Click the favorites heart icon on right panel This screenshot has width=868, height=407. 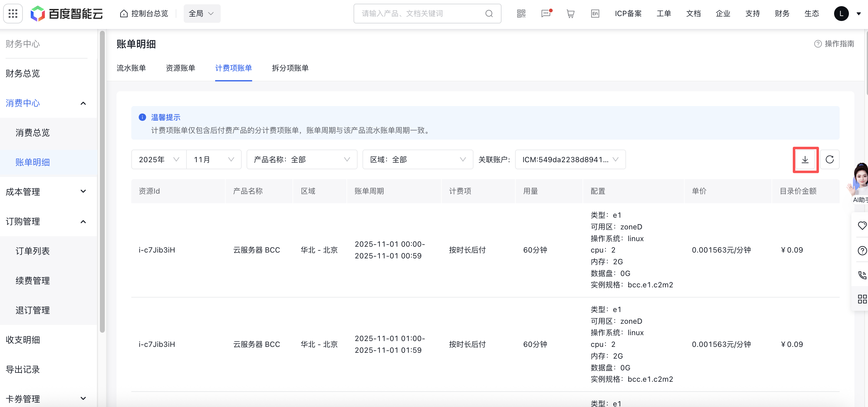pyautogui.click(x=862, y=225)
